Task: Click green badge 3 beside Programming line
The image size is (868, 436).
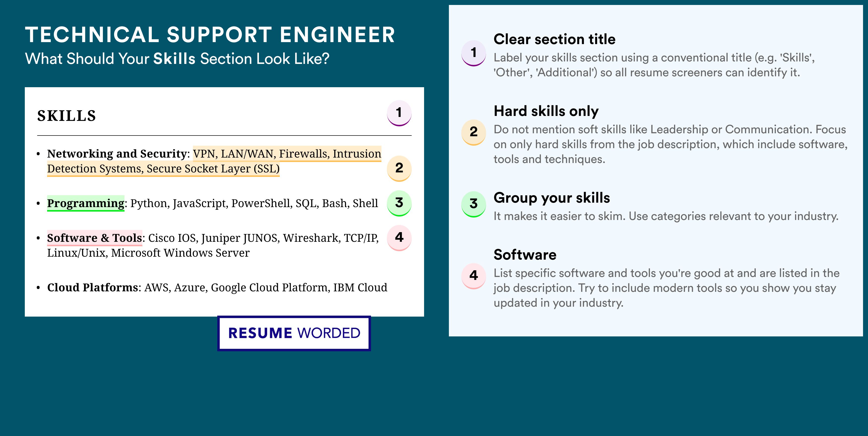Action: tap(399, 203)
